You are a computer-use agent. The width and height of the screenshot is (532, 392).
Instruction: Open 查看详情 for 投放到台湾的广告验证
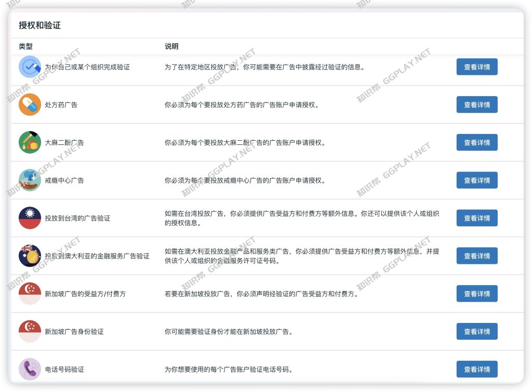pyautogui.click(x=477, y=218)
